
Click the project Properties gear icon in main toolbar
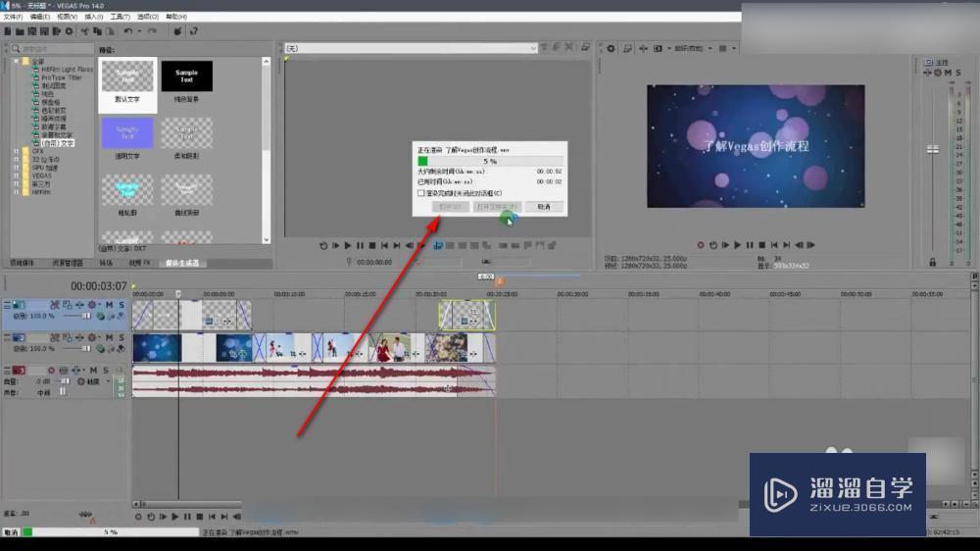69,31
